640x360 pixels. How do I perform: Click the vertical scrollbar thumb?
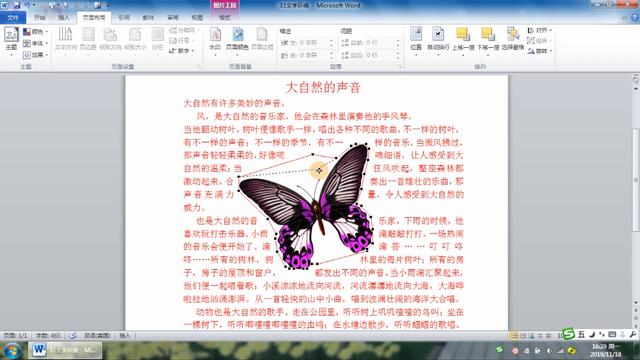(636, 180)
